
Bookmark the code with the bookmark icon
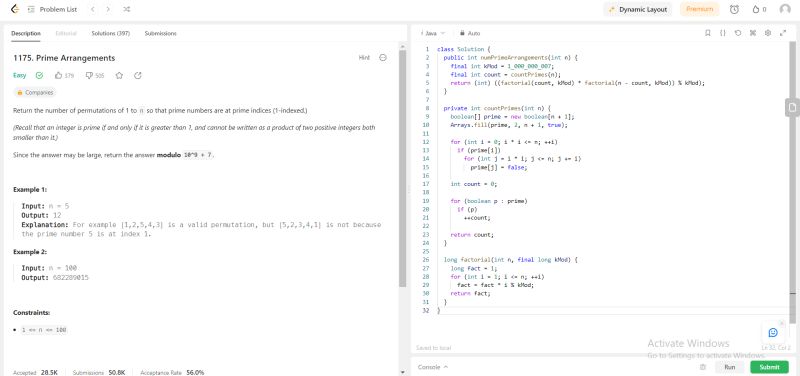click(707, 33)
